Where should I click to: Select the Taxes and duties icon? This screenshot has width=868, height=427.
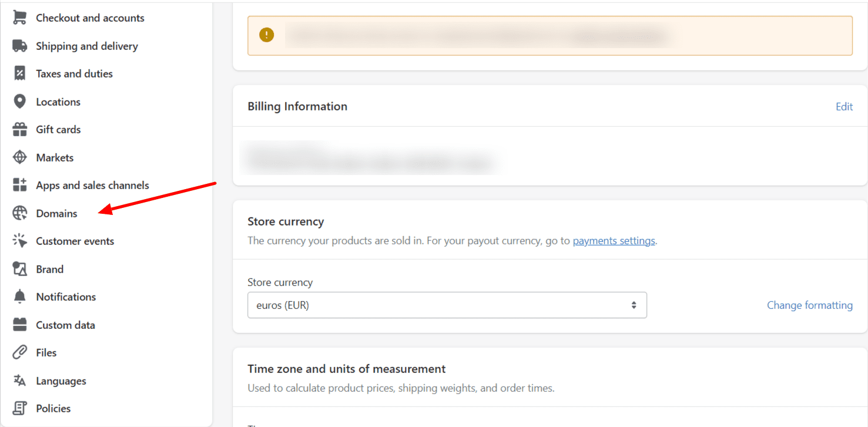(19, 73)
